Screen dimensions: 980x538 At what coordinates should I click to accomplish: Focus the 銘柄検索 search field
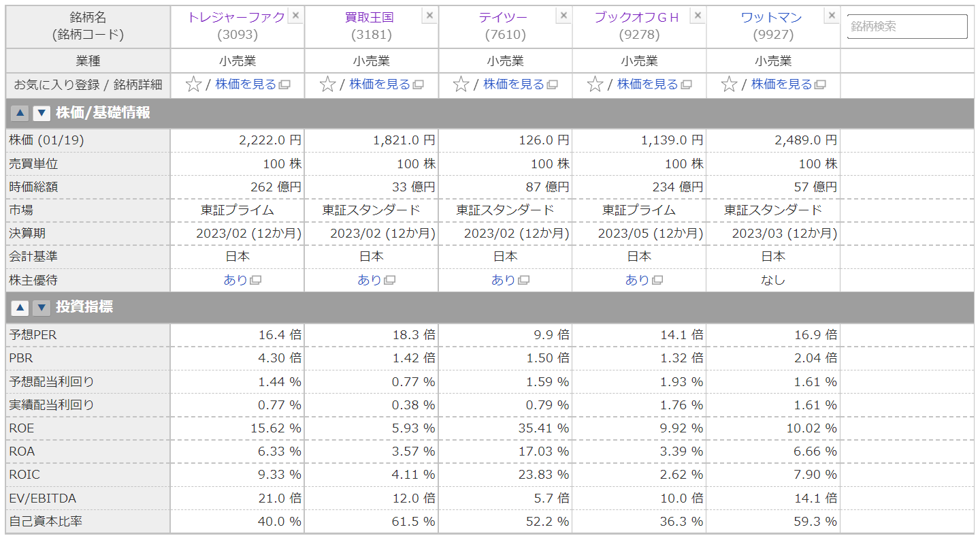pos(907,27)
